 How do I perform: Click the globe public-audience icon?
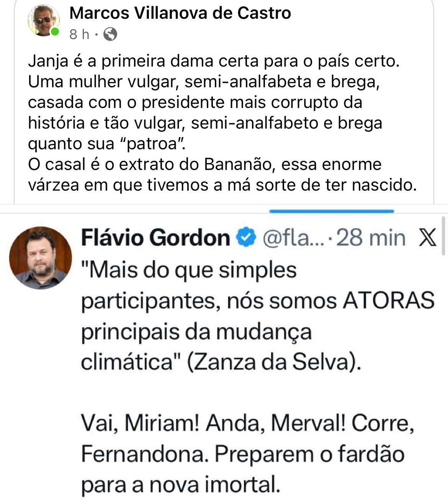point(110,34)
